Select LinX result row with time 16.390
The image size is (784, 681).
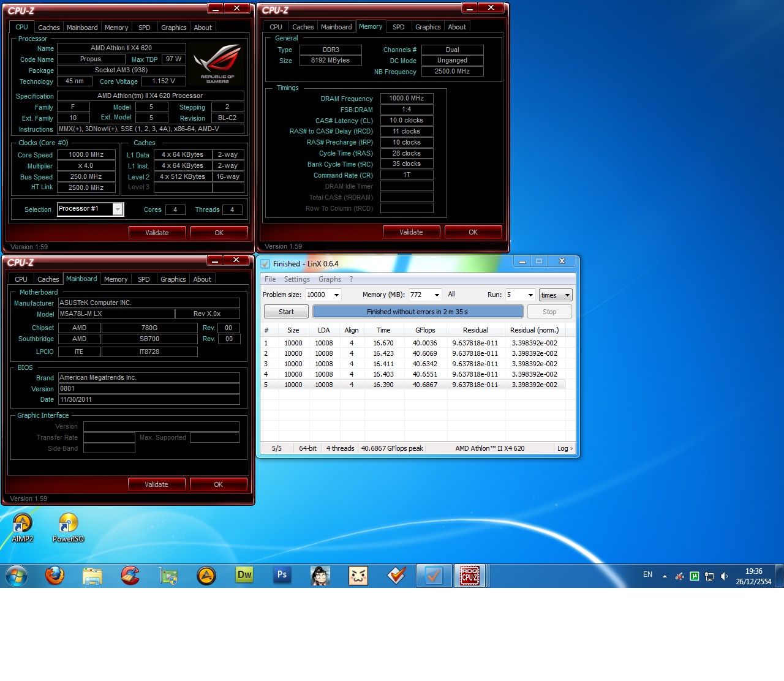413,385
